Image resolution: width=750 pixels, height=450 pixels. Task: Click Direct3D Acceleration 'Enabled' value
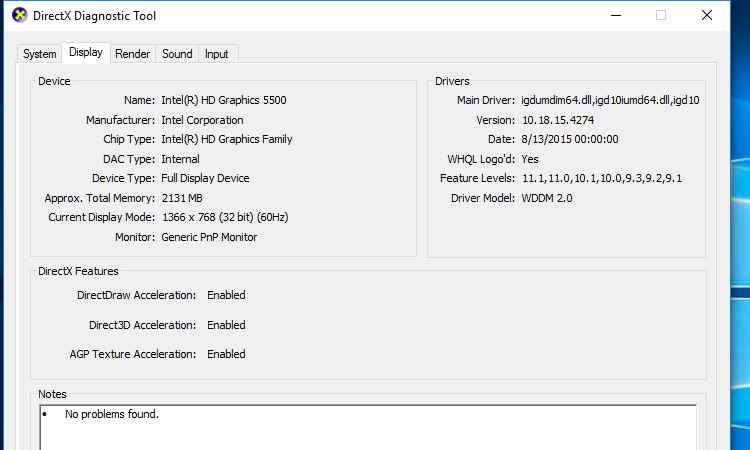226,325
